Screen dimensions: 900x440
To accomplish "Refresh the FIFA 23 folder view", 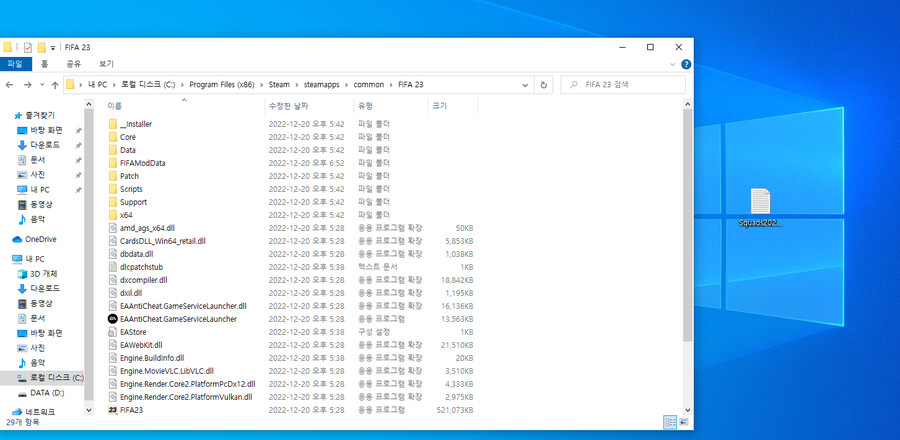I will coord(544,85).
